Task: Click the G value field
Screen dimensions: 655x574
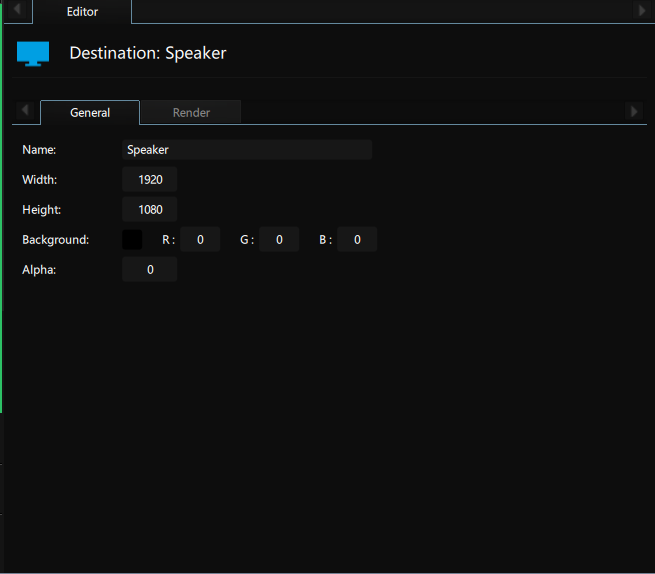Action: (279, 239)
